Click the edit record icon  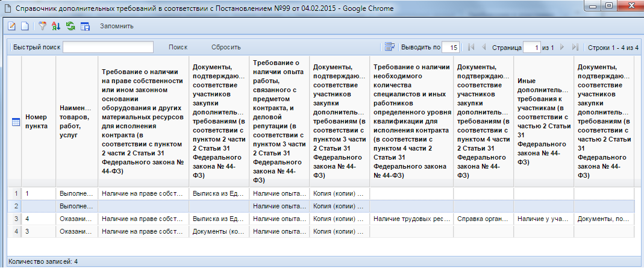click(11, 26)
